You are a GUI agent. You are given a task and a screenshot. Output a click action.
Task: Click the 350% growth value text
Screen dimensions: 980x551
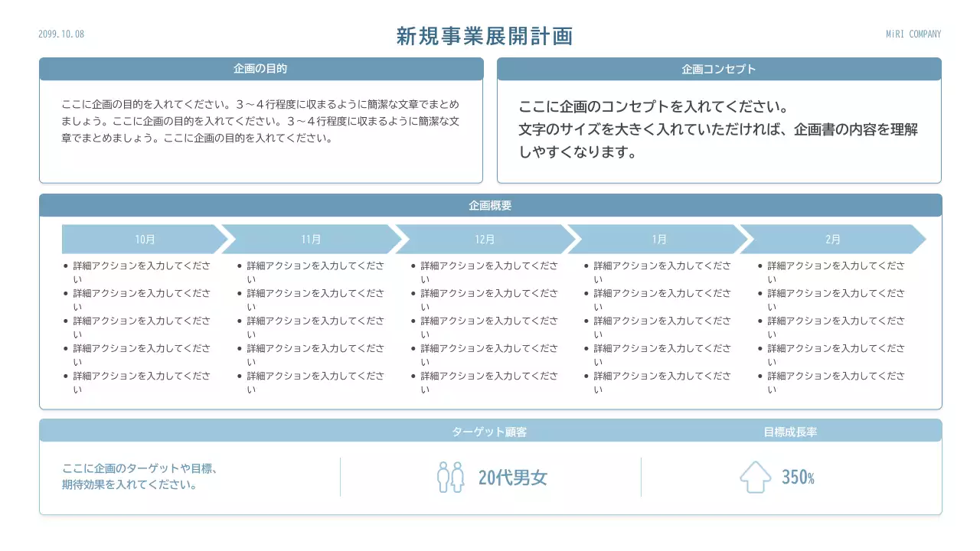tap(796, 477)
